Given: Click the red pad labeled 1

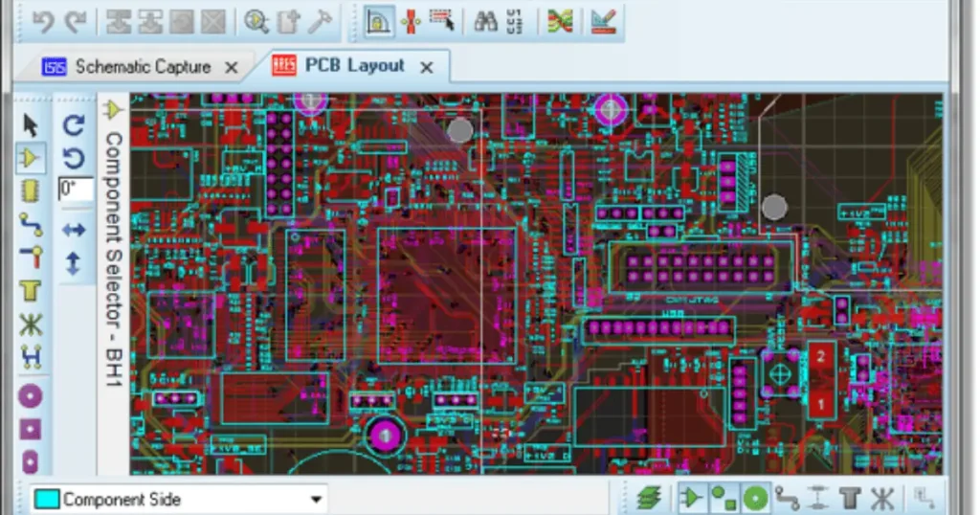Looking at the screenshot, I should (x=821, y=404).
